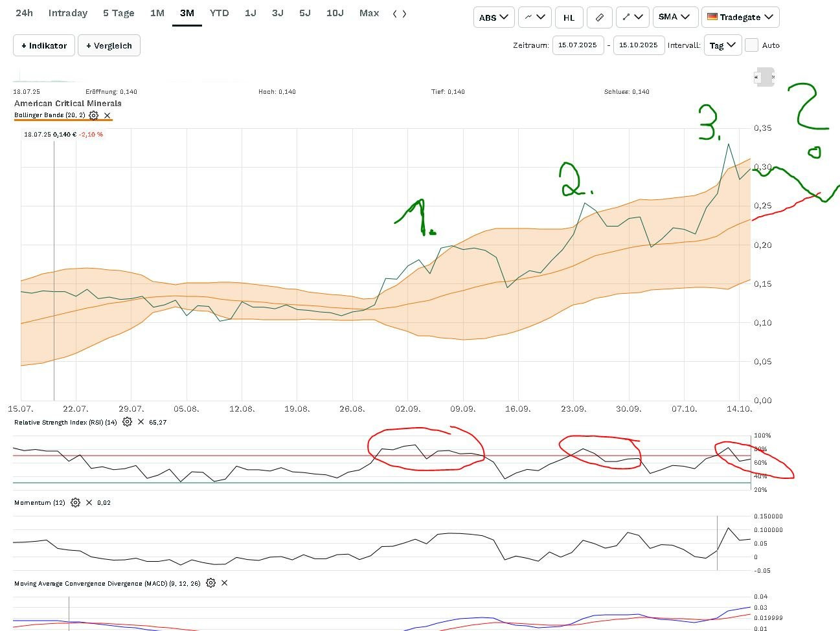This screenshot has height=631, width=840.
Task: Open Bollinger Bands settings gear
Action: (94, 115)
